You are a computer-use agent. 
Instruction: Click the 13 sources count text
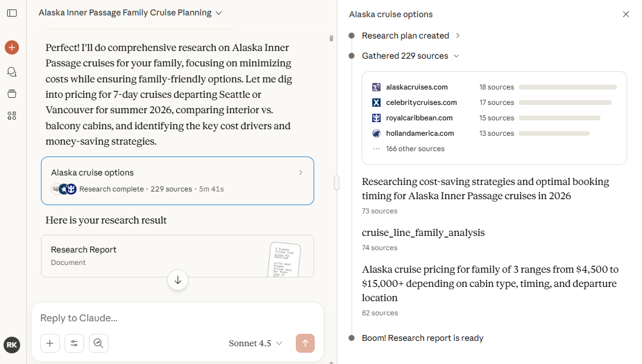497,133
